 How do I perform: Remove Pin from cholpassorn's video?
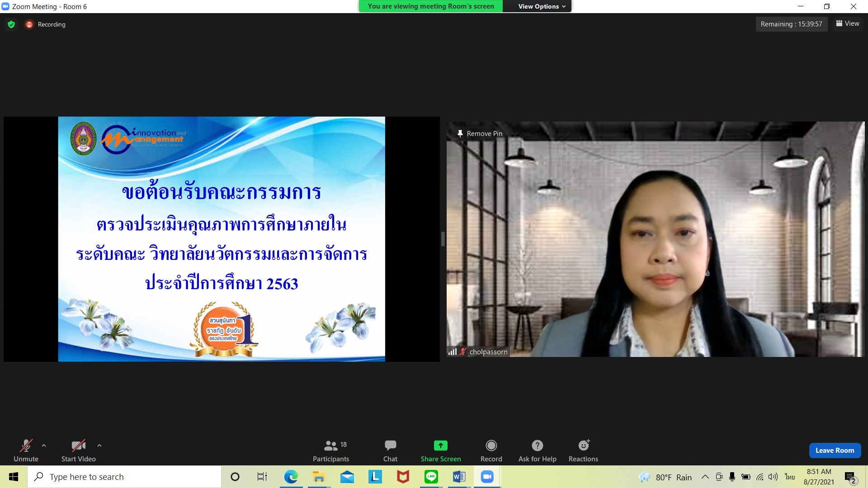480,134
